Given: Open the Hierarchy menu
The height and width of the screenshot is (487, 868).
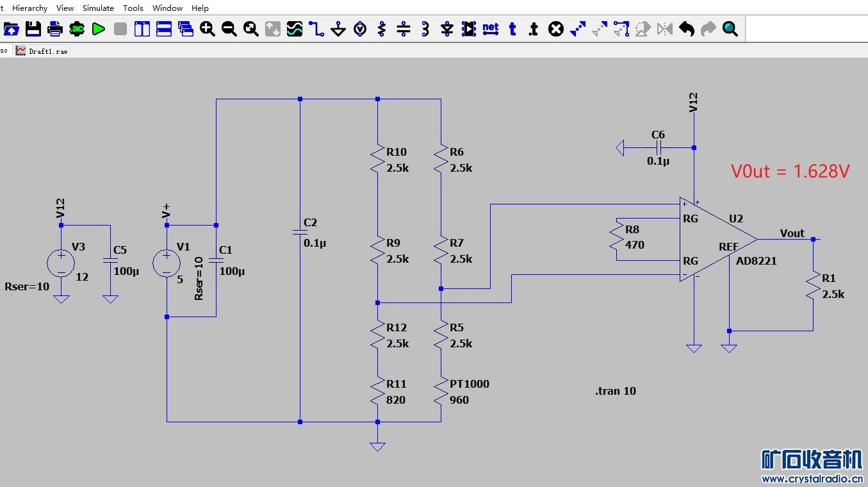Looking at the screenshot, I should 29,8.
